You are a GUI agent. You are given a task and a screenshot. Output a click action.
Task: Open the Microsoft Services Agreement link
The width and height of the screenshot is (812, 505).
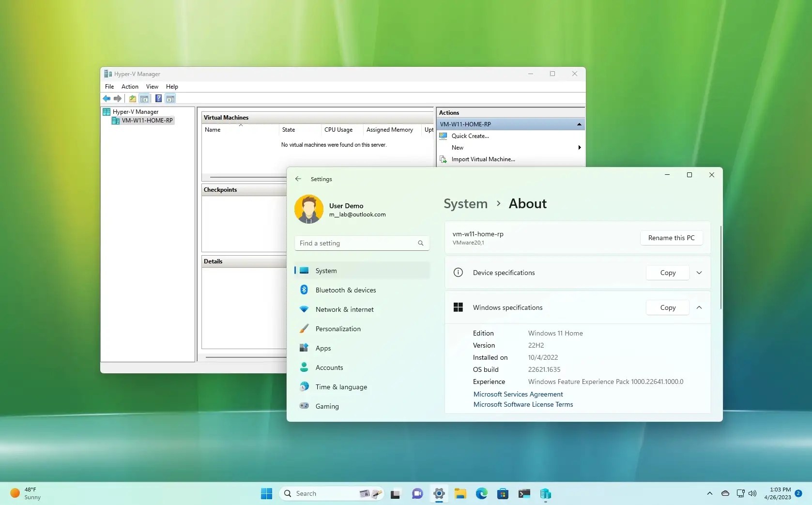pyautogui.click(x=518, y=394)
